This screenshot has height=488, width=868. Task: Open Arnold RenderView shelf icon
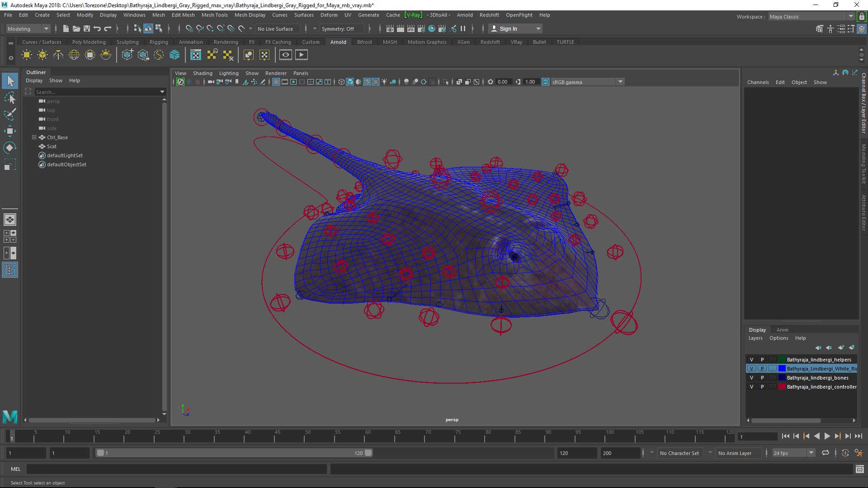point(285,55)
